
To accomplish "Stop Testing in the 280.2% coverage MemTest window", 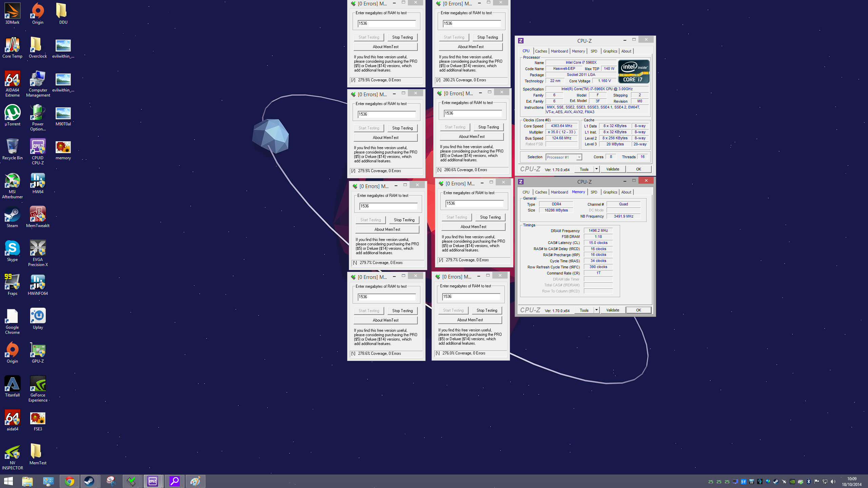I will [488, 37].
